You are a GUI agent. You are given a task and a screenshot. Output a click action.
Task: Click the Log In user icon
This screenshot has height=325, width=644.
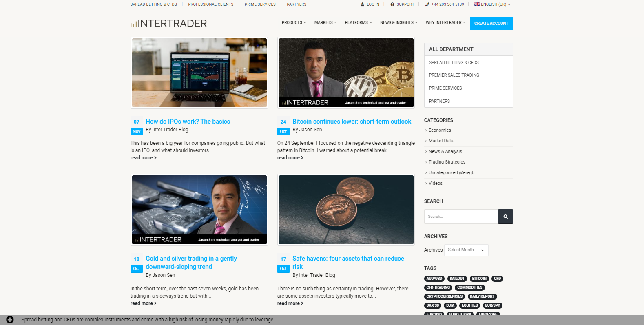pos(363,4)
